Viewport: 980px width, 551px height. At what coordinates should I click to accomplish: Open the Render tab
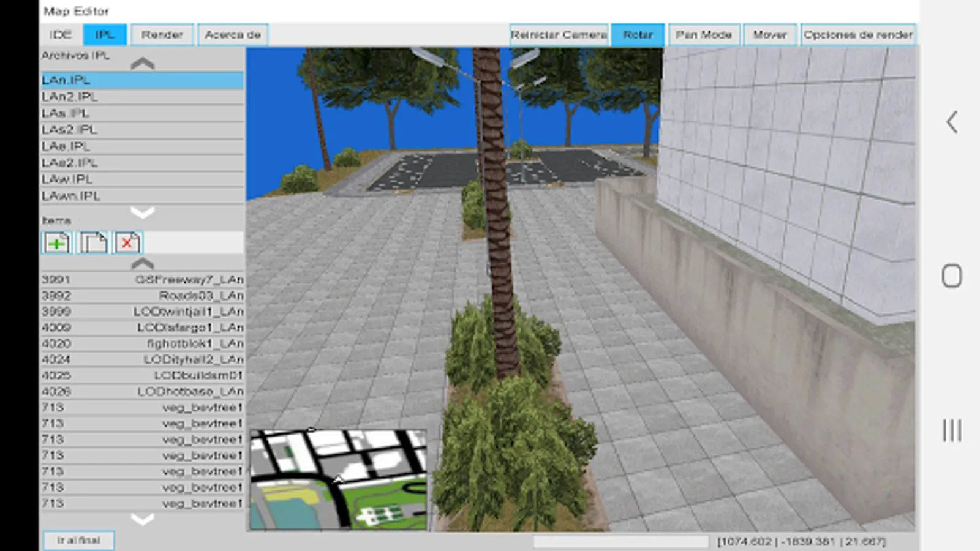click(x=162, y=35)
